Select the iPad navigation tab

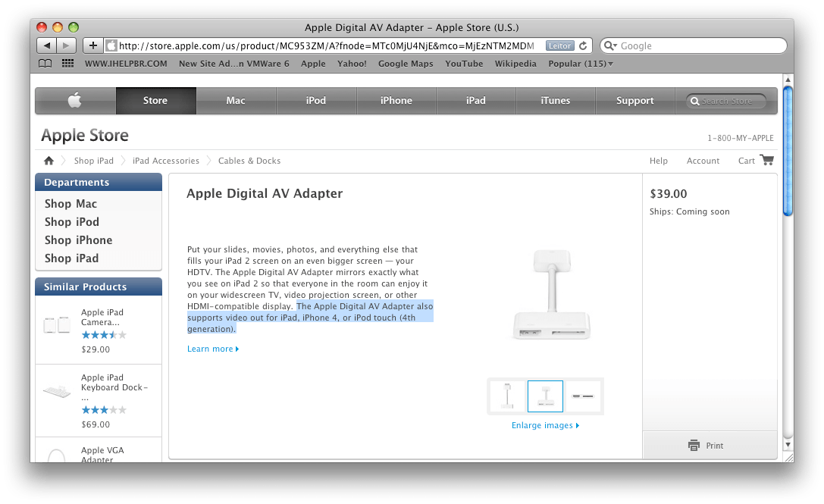(x=476, y=100)
